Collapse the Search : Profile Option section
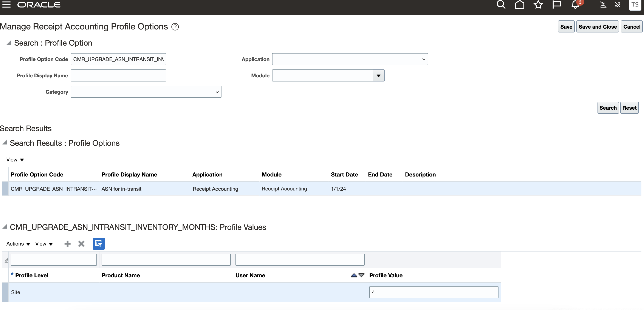Image resolution: width=644 pixels, height=310 pixels. tap(9, 43)
